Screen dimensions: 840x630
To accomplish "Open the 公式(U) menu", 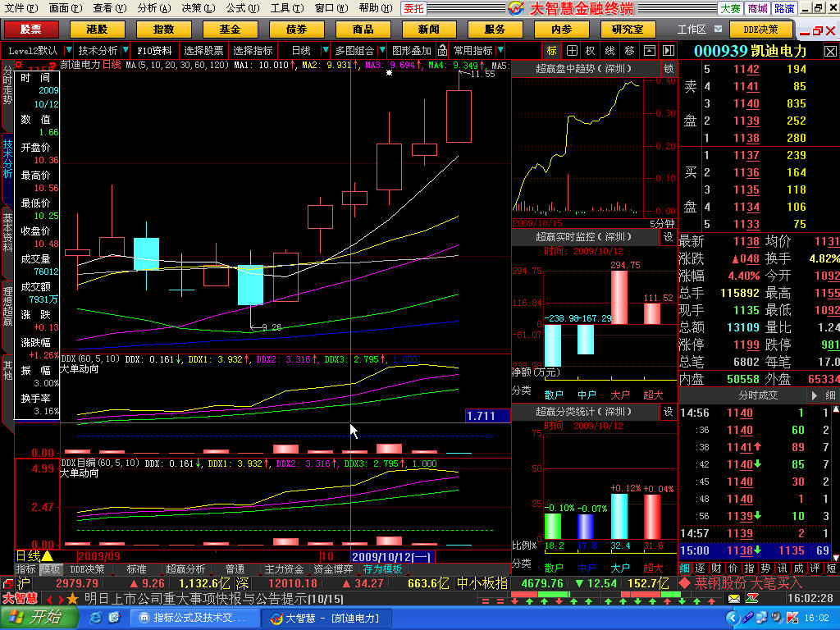I will [x=242, y=8].
